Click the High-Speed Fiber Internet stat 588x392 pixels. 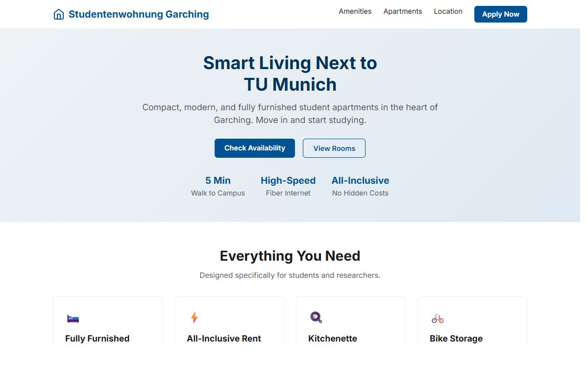(288, 186)
